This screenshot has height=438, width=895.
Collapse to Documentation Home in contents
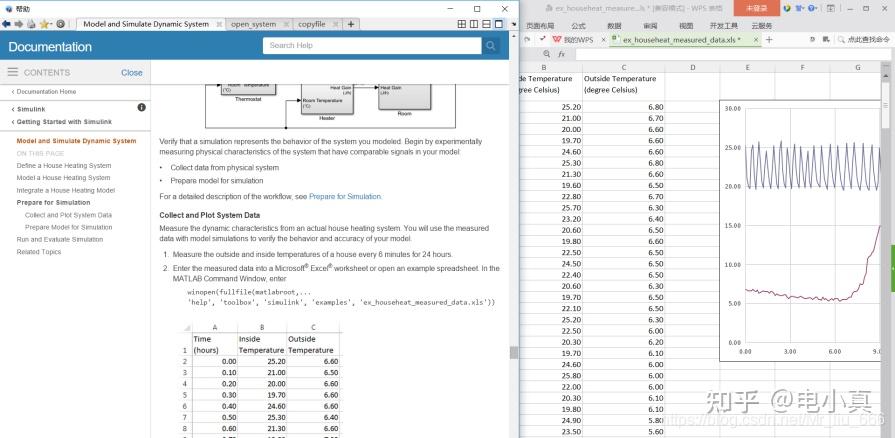click(x=44, y=91)
